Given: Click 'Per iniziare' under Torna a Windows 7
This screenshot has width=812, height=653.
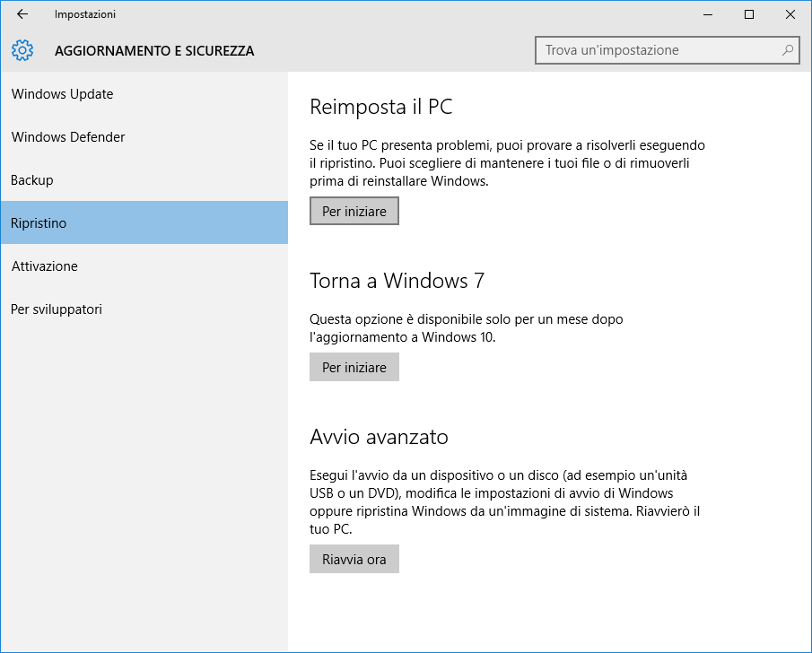Looking at the screenshot, I should tap(354, 367).
